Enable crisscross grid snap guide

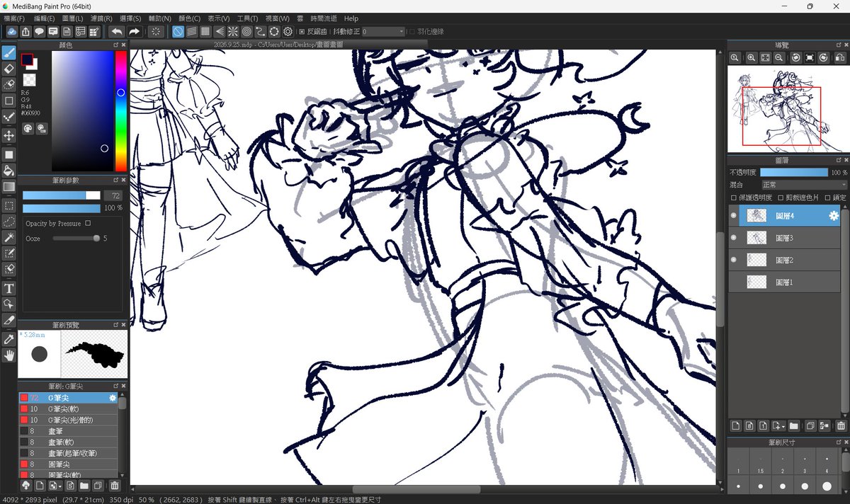click(x=205, y=32)
